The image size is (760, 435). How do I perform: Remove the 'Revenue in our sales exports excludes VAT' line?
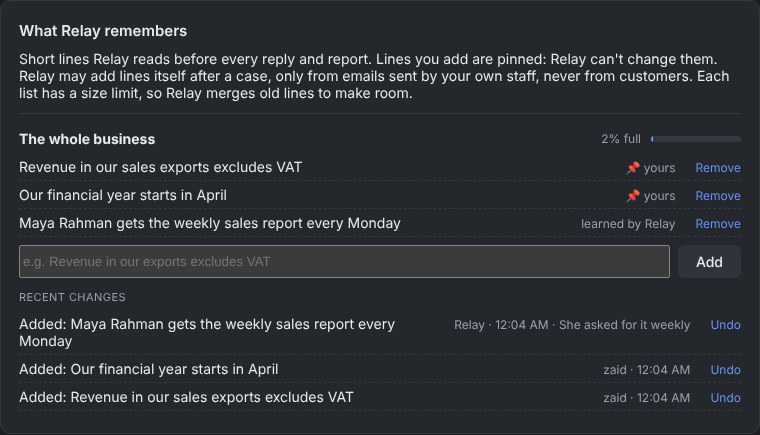click(x=718, y=168)
